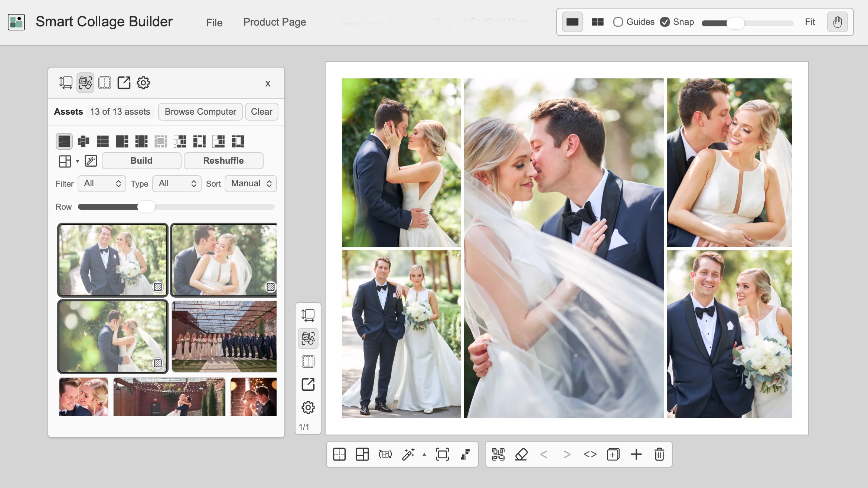Click the Fit zoom button
This screenshot has width=868, height=488.
810,22
